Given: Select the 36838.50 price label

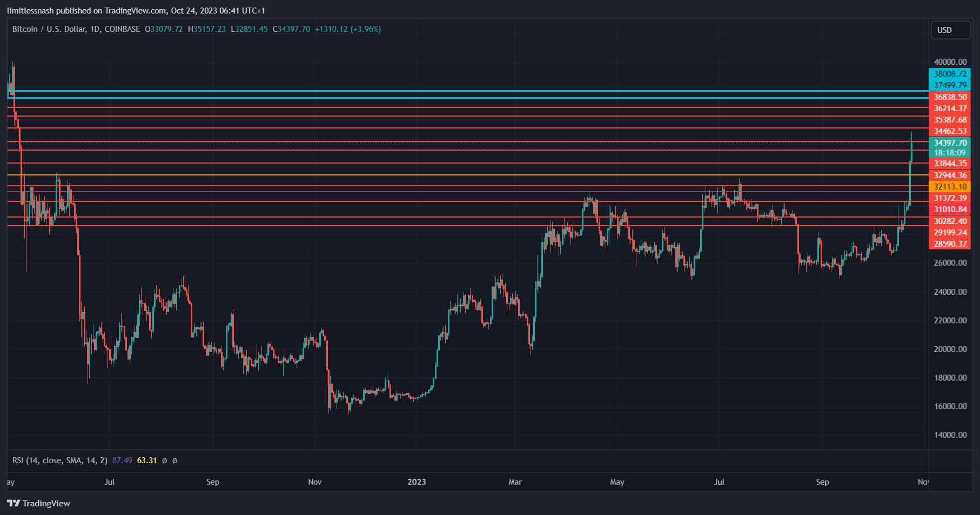Looking at the screenshot, I should tap(950, 97).
